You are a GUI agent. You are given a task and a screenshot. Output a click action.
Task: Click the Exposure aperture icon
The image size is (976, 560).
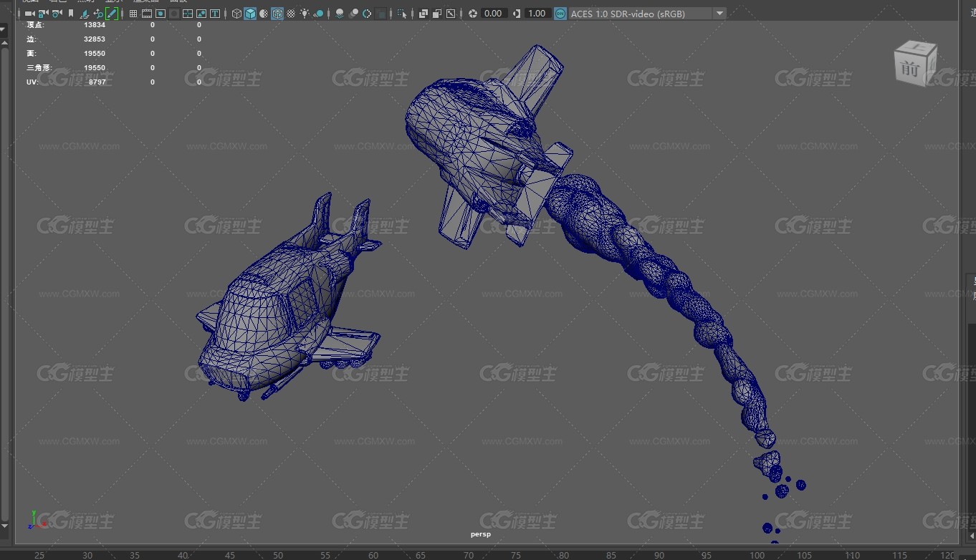click(473, 14)
